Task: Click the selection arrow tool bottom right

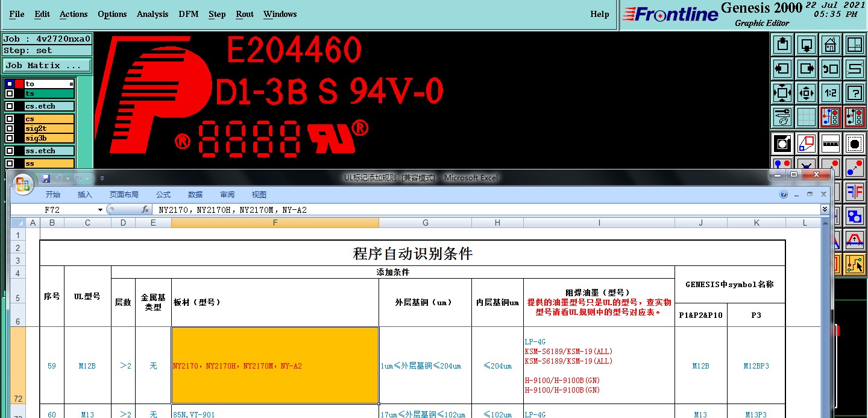Action: [x=854, y=264]
